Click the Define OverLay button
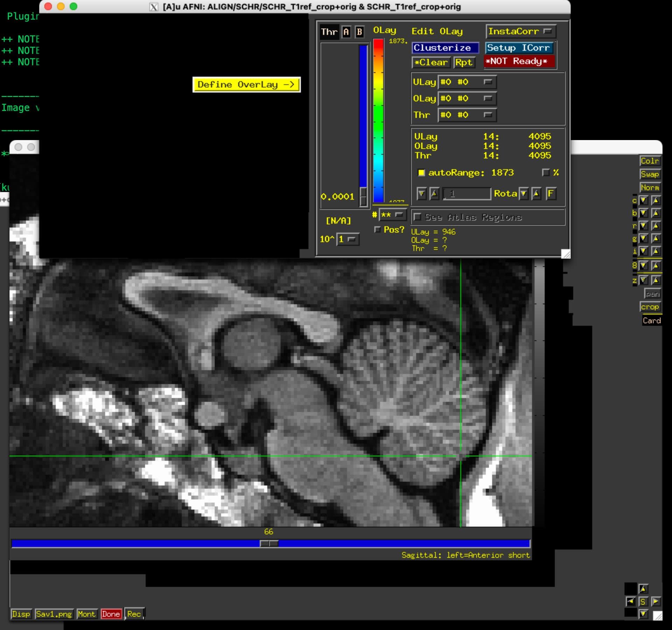This screenshot has width=672, height=630. tap(246, 85)
